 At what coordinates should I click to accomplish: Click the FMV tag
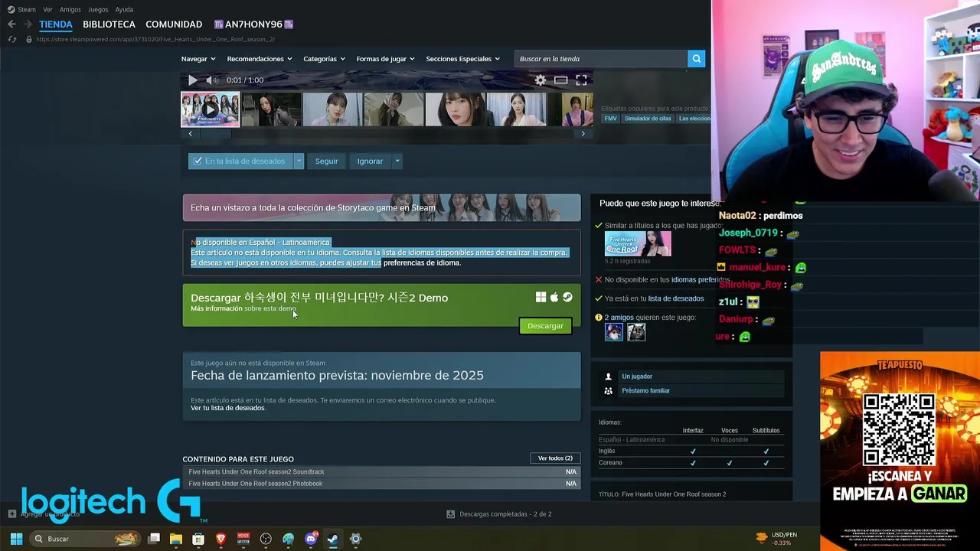click(610, 119)
